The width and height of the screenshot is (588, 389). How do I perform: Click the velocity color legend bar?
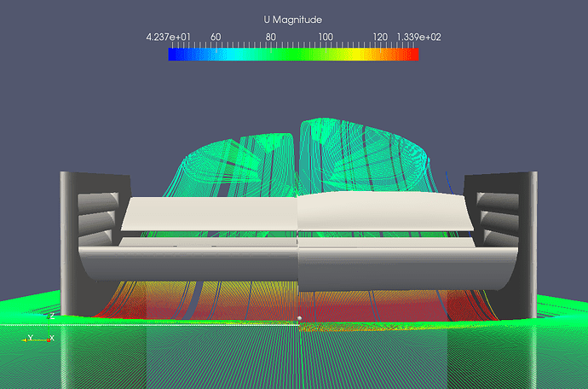[293, 54]
